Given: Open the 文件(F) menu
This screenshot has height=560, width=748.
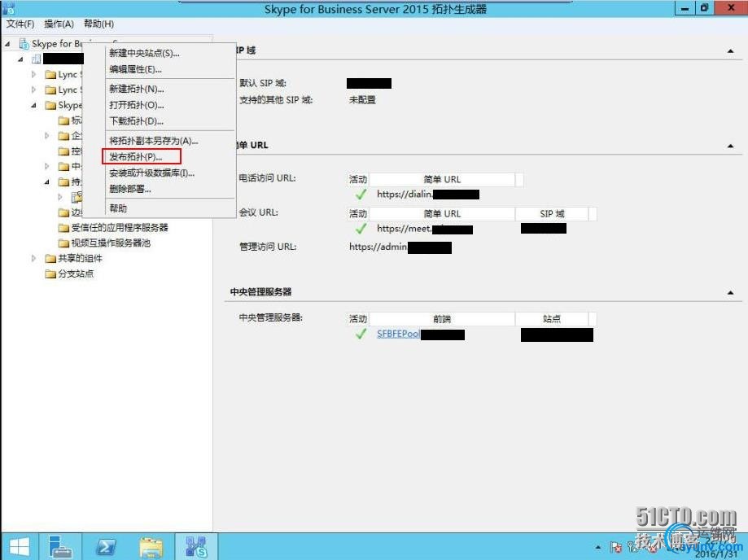Looking at the screenshot, I should (20, 24).
